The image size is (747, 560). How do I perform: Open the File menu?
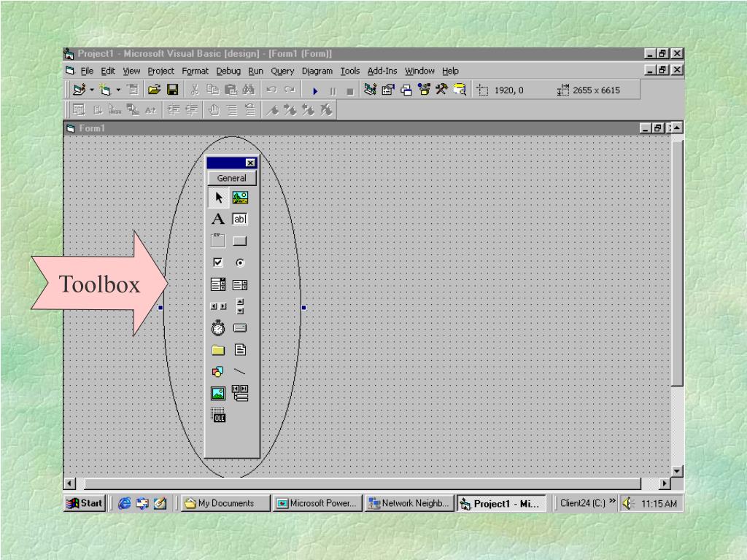pos(88,71)
